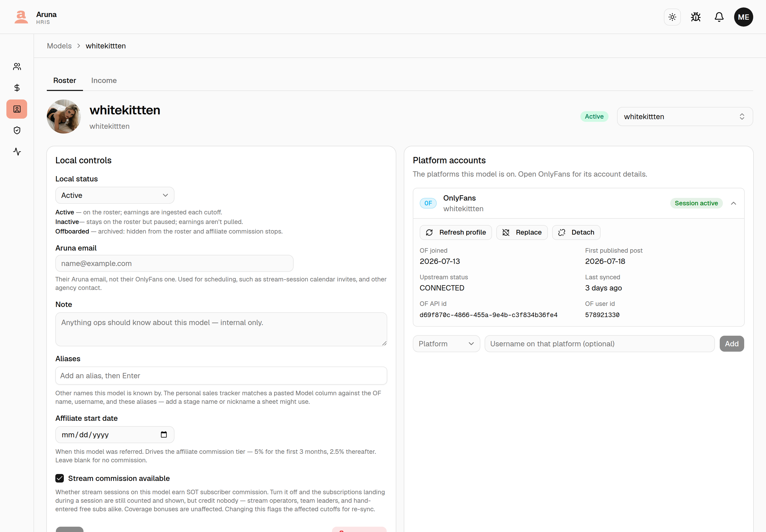
Task: Focus the Note text area
Action: pos(221,329)
